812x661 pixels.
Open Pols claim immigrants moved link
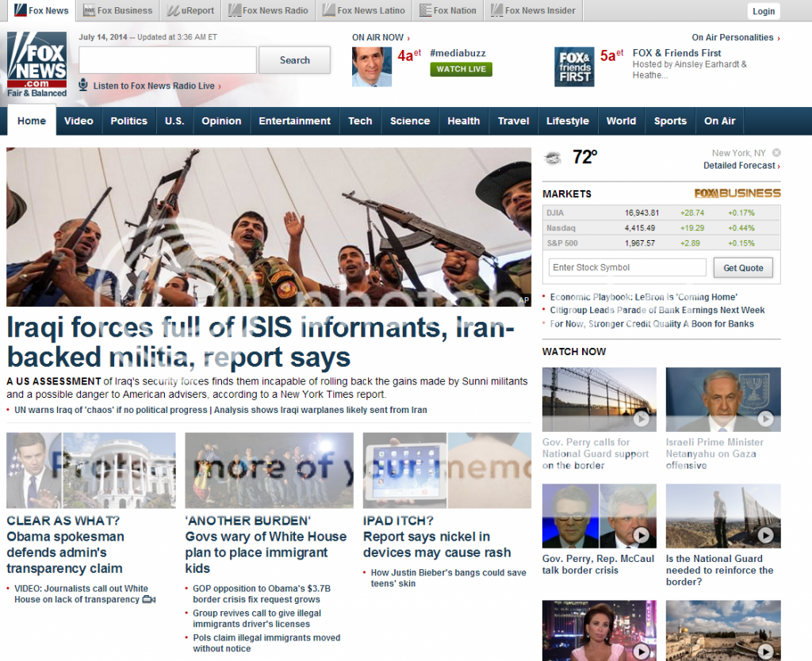266,643
